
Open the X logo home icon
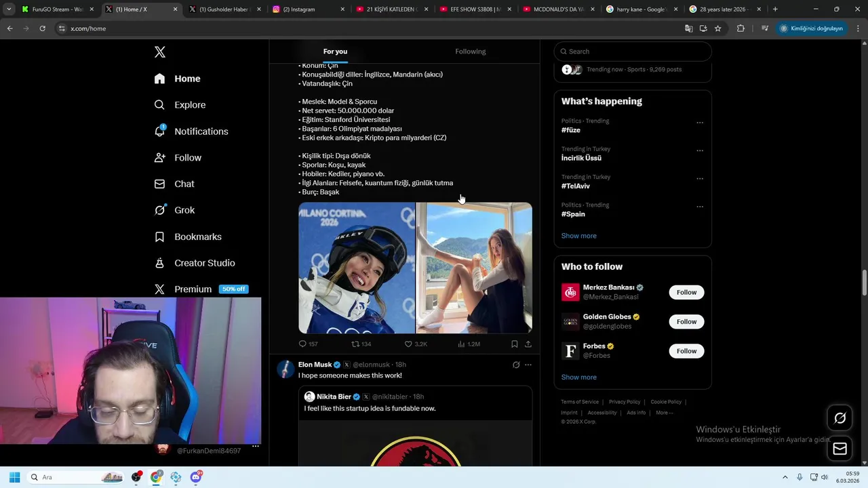tap(160, 52)
